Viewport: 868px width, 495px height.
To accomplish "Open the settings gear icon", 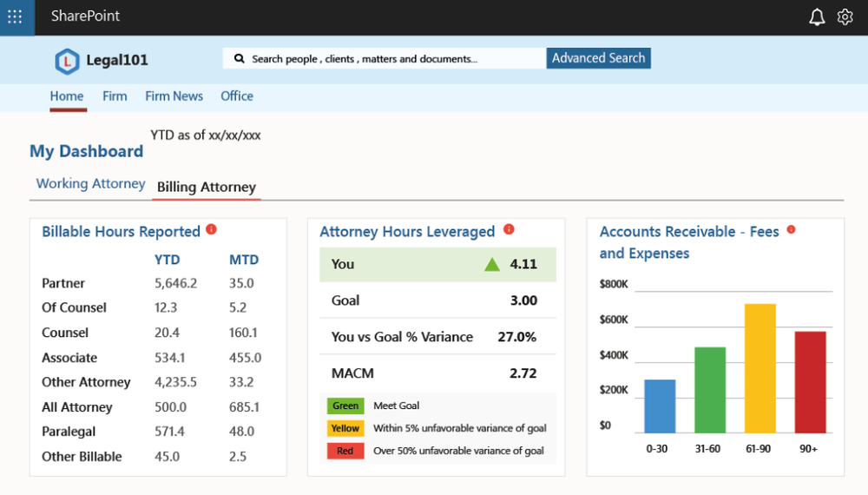I will pyautogui.click(x=845, y=17).
